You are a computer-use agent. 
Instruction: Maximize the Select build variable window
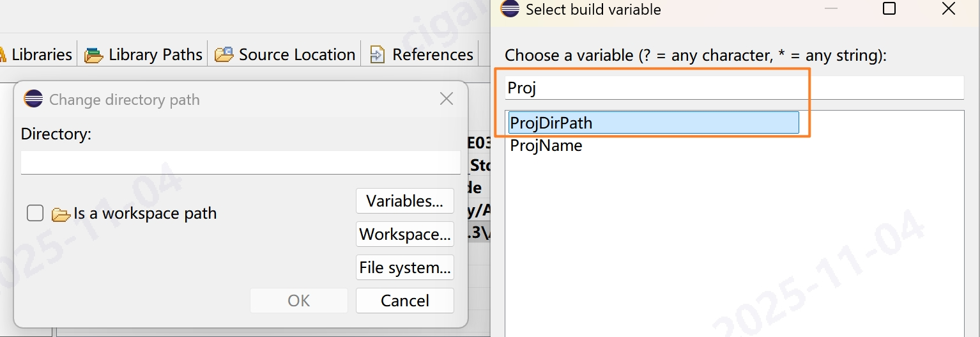[x=889, y=9]
